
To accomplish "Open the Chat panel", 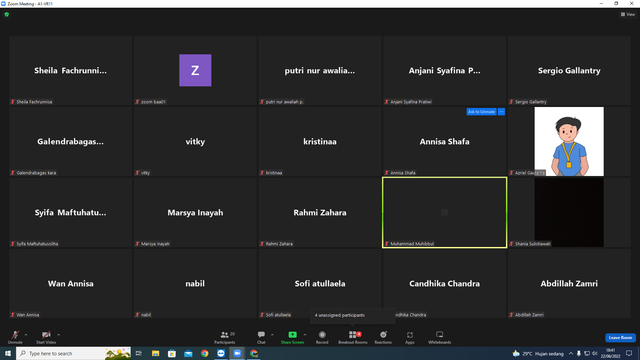I will (261, 337).
